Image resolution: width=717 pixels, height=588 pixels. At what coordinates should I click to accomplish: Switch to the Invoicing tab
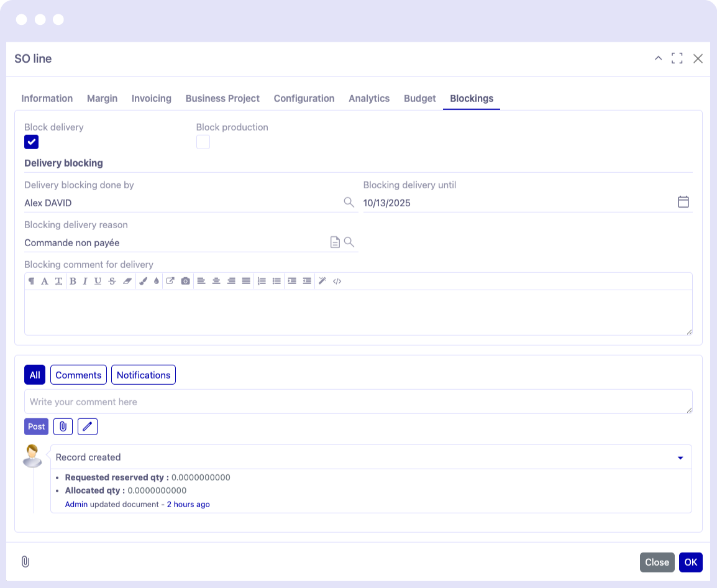pos(151,98)
